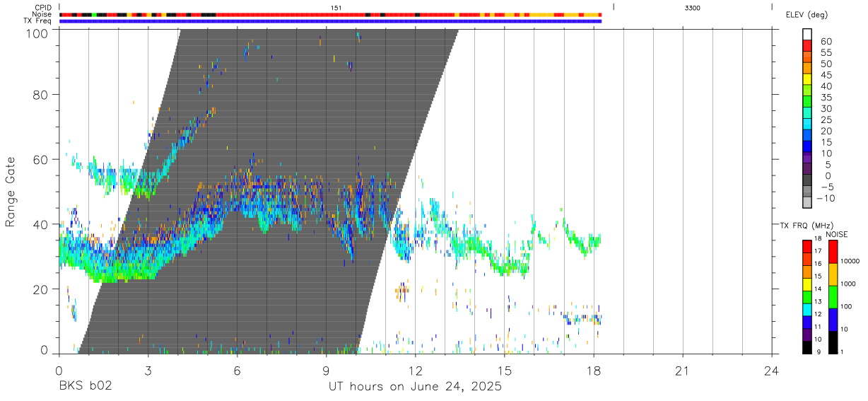Click the cyan segment of the ELEV color bar
This screenshot has width=868, height=401.
(807, 124)
